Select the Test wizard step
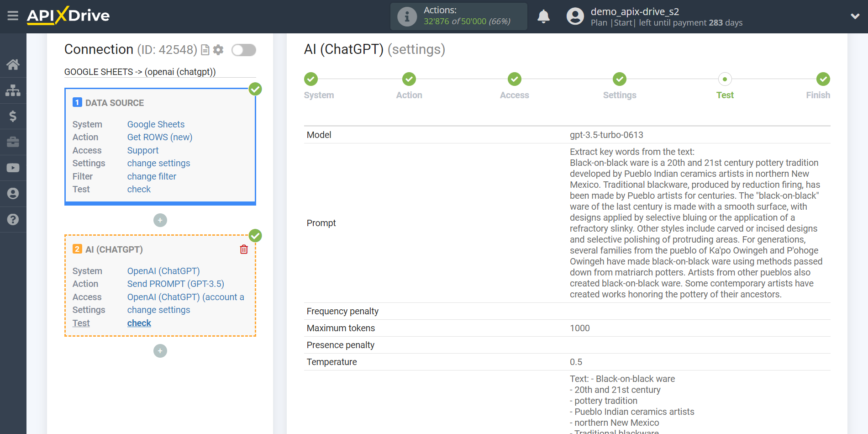The image size is (868, 434). [725, 79]
